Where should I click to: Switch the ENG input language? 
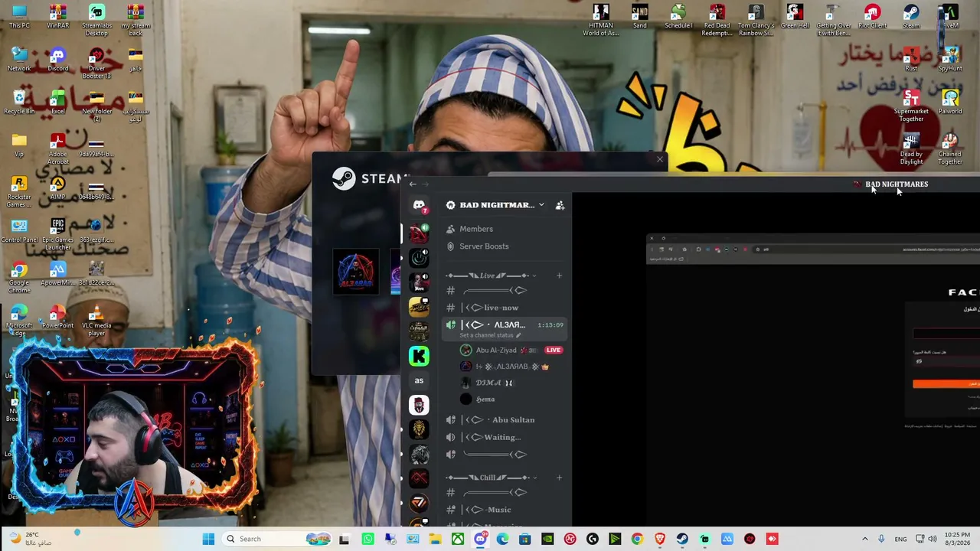(x=901, y=539)
